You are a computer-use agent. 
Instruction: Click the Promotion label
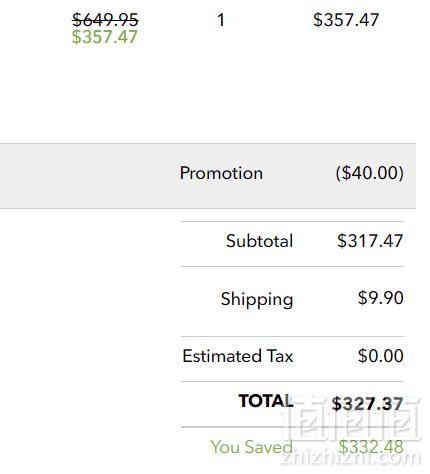point(221,173)
